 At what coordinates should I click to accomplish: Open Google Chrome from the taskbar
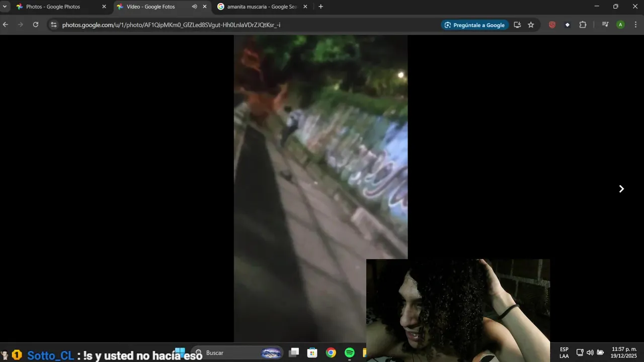point(331,353)
